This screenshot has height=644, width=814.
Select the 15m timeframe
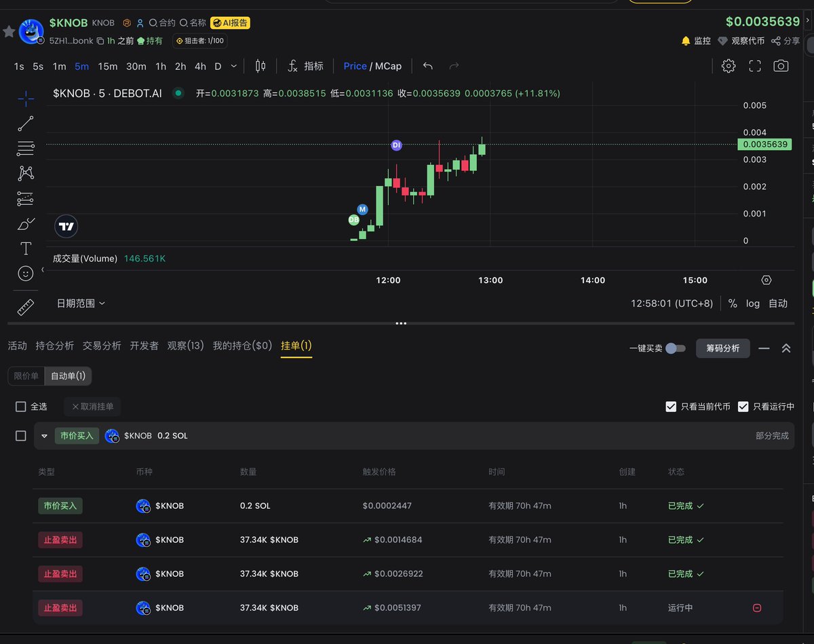pos(108,66)
